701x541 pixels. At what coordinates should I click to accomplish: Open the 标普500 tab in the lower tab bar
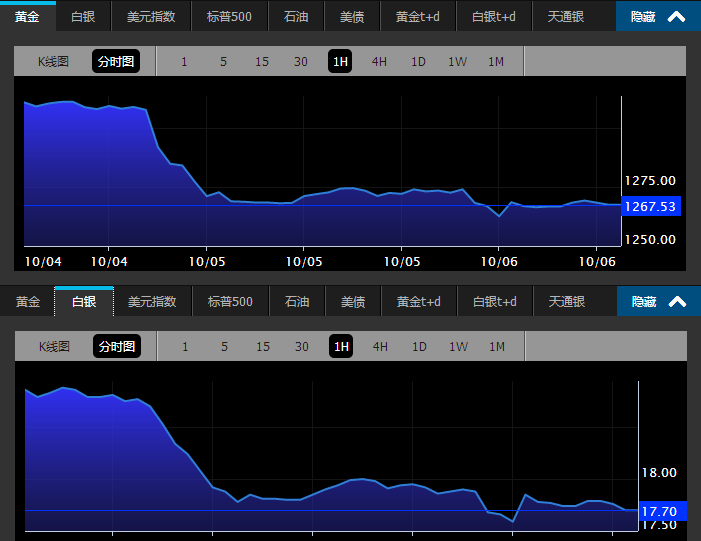[230, 302]
